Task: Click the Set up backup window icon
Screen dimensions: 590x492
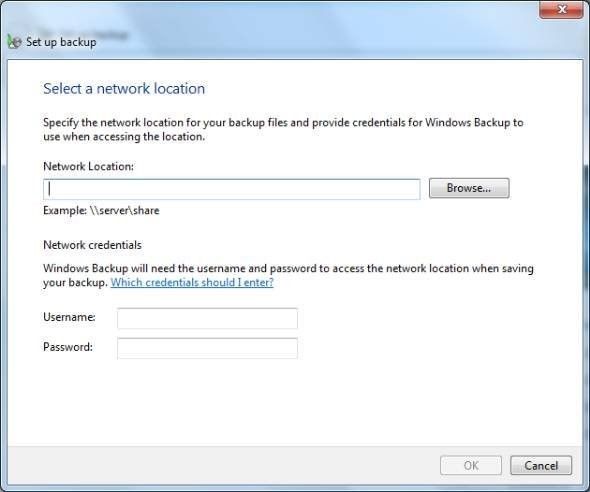Action: coord(14,41)
